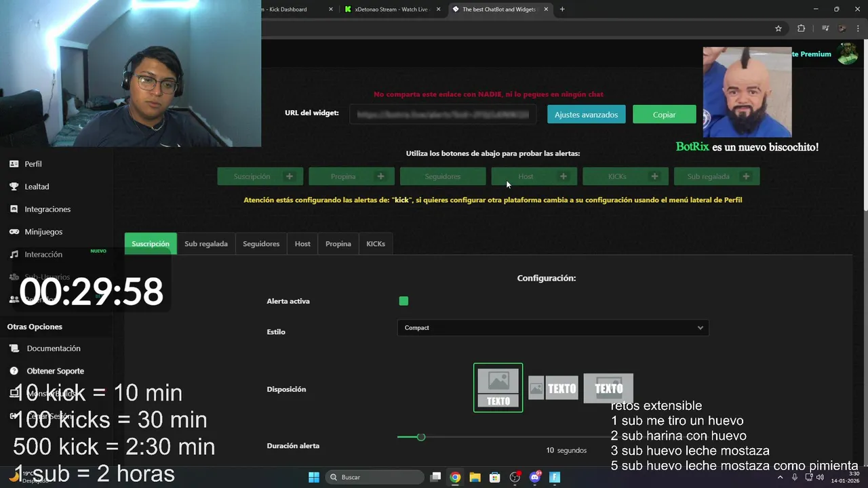Close the Kick Dashboard browser tab
This screenshot has width=868, height=488.
tap(331, 9)
